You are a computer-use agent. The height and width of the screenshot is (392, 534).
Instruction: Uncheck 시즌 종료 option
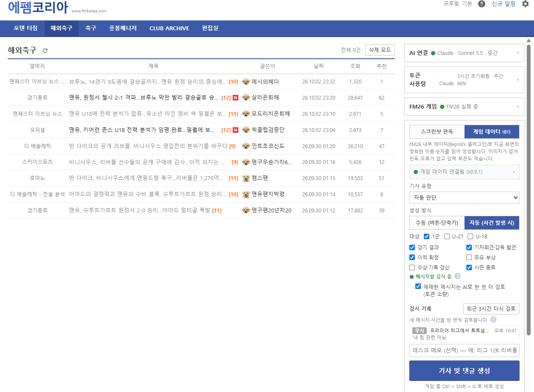point(469,268)
